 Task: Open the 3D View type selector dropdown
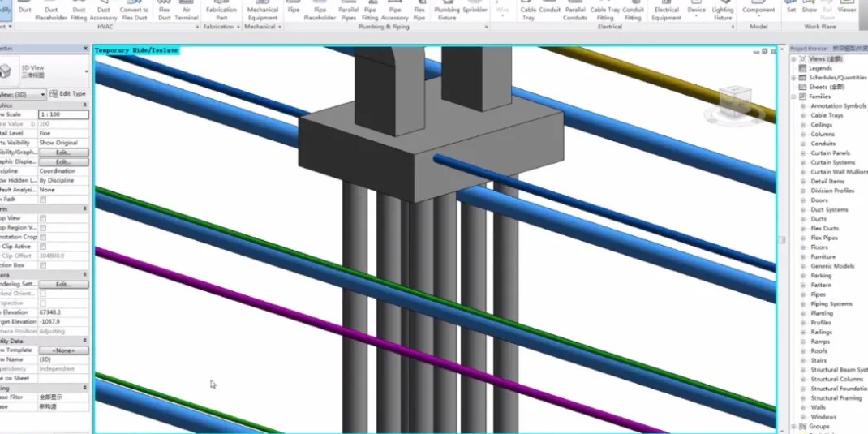click(86, 72)
